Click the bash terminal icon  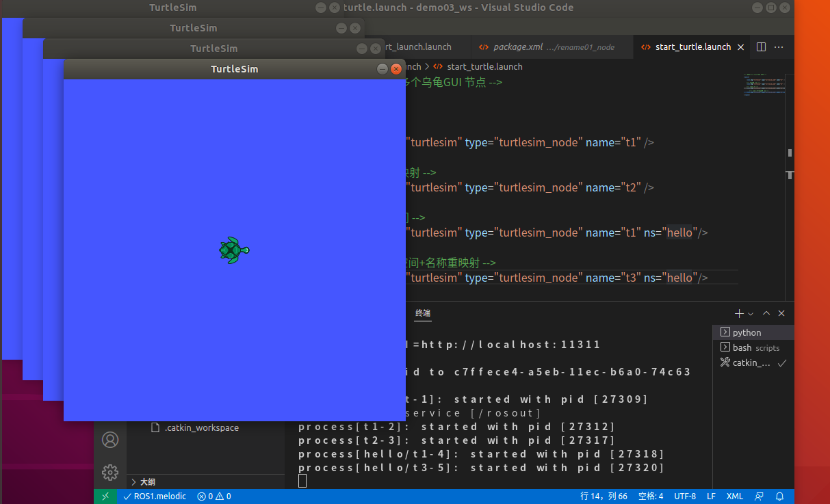[x=725, y=347]
